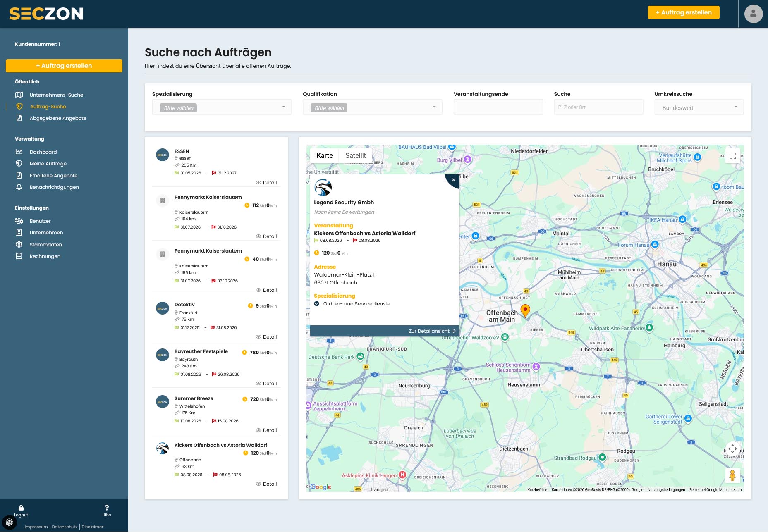Click Gärtnerei Löwer Seligenstadt map pin
The image size is (768, 532).
click(x=688, y=418)
